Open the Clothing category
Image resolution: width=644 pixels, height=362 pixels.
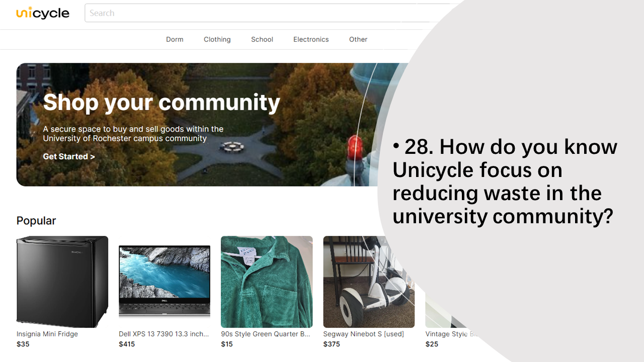[217, 39]
